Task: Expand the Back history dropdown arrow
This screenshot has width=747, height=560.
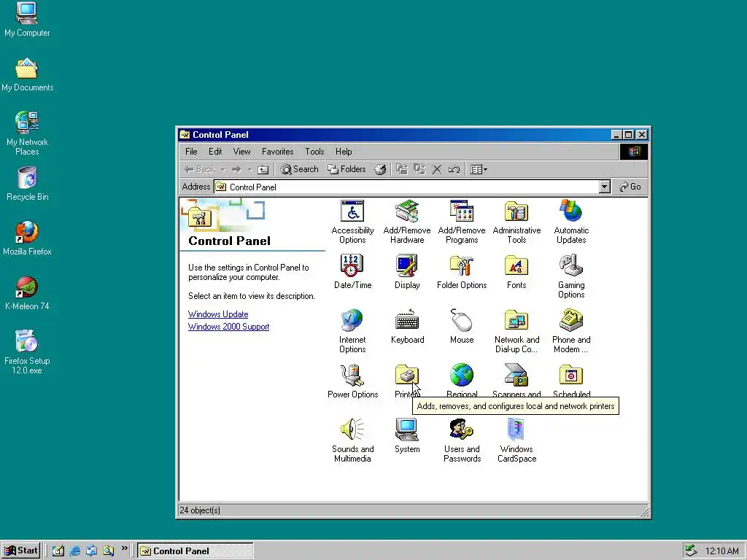Action: pyautogui.click(x=222, y=169)
